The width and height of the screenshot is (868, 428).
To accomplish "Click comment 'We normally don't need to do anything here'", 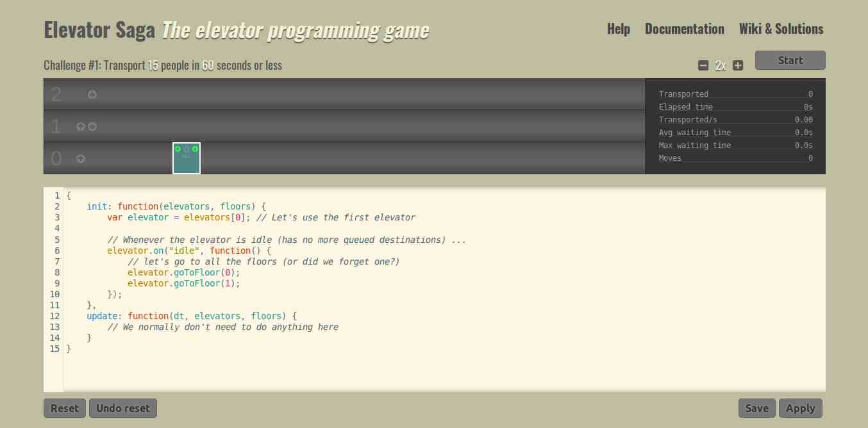I will (x=223, y=327).
